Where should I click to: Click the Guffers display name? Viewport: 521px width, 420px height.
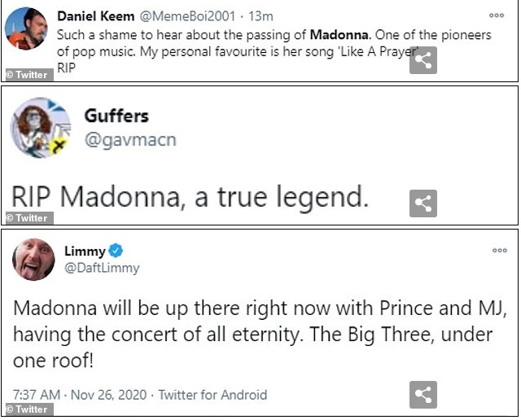point(116,116)
